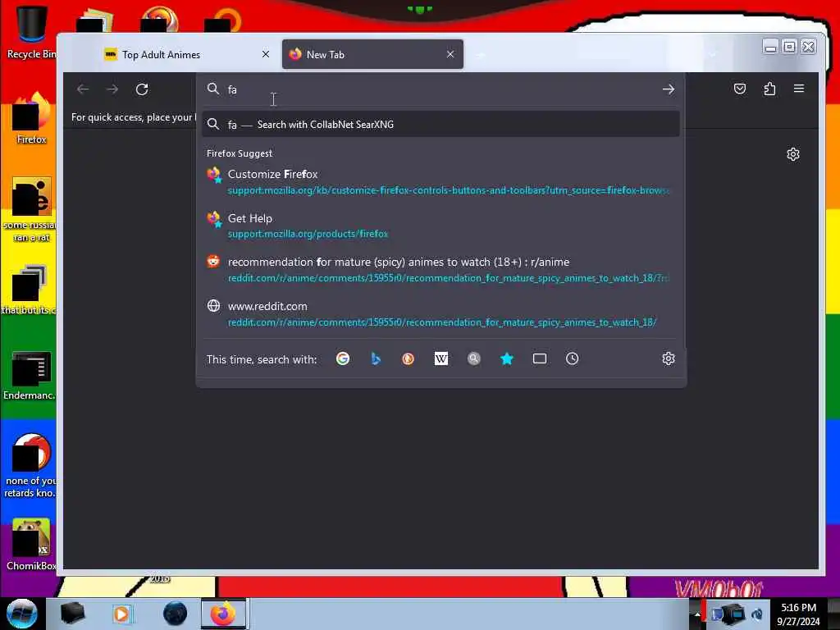Screen dimensions: 840x630
Task: Go forward with the forward arrow
Action: [x=112, y=89]
